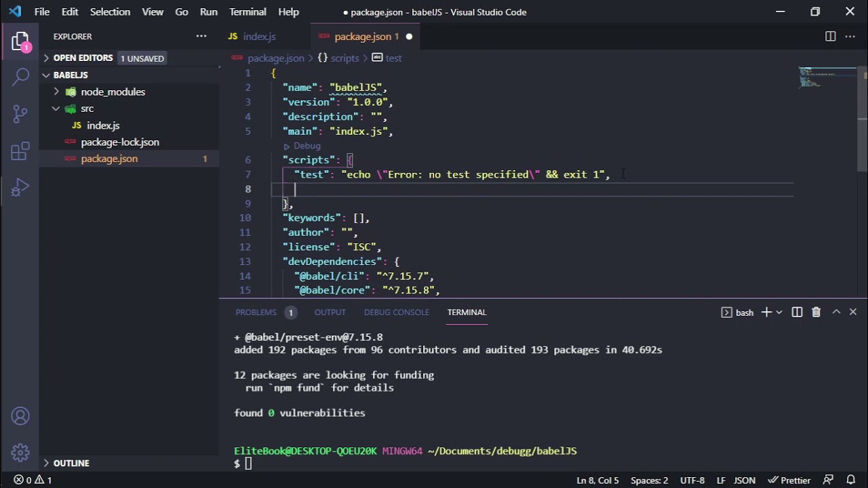The height and width of the screenshot is (488, 868).
Task: Open index.js in the file tree
Action: click(103, 125)
